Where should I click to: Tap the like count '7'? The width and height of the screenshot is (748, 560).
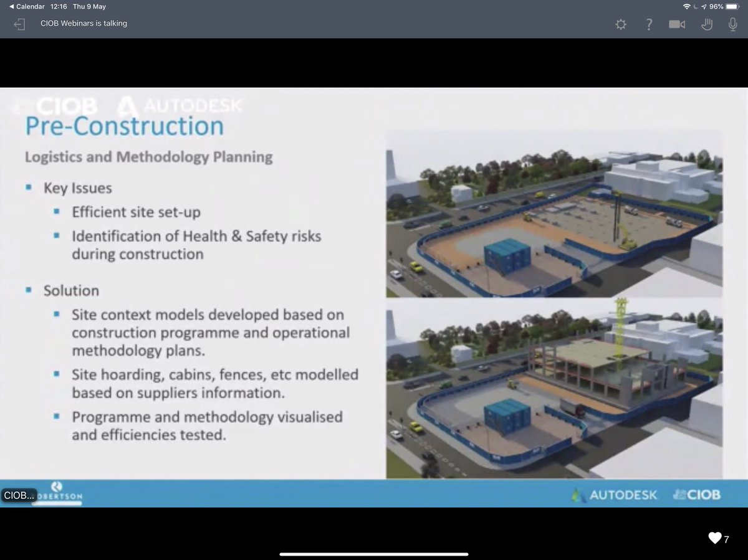click(x=726, y=539)
